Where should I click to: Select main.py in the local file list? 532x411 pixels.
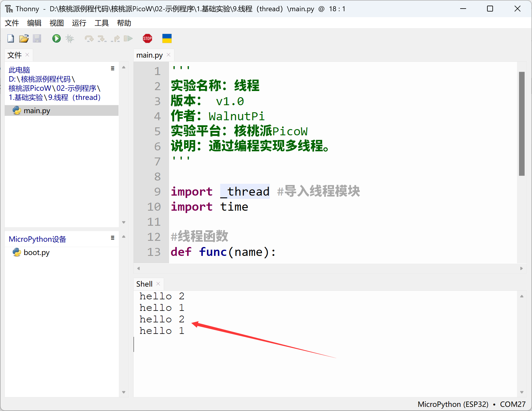coord(37,111)
